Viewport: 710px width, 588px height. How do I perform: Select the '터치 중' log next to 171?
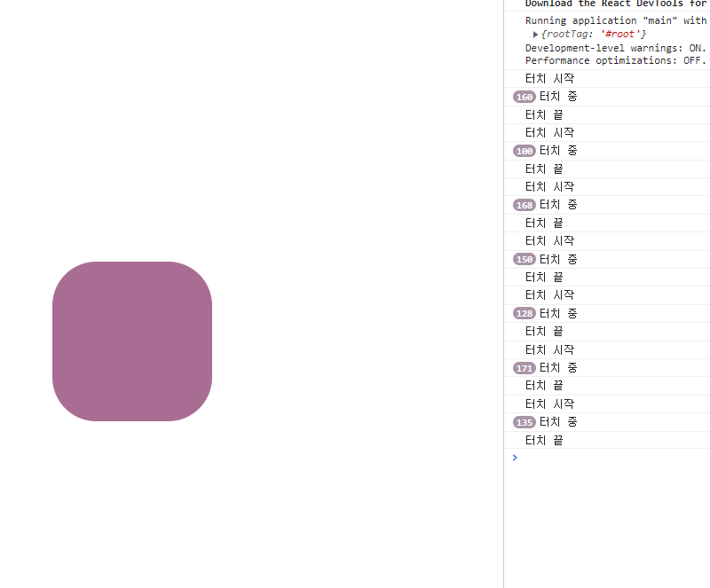click(x=558, y=368)
